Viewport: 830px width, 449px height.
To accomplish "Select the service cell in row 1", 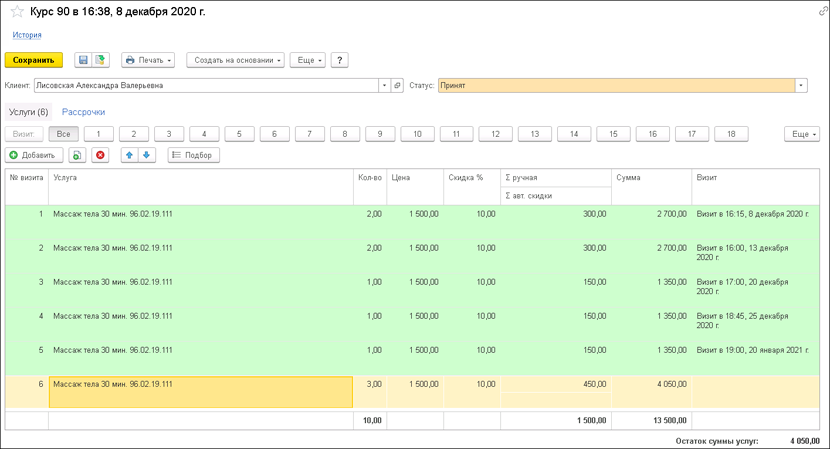I will coord(201,222).
